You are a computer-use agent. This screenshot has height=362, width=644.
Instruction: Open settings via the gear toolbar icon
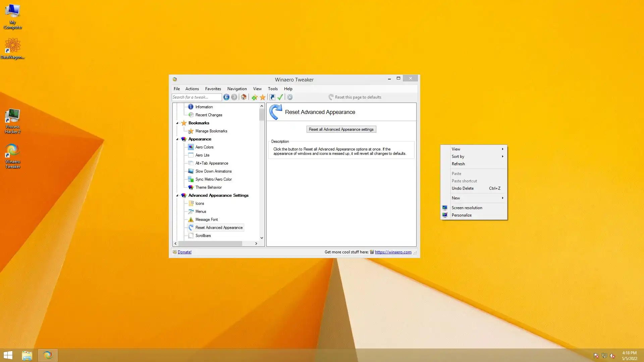coord(290,97)
